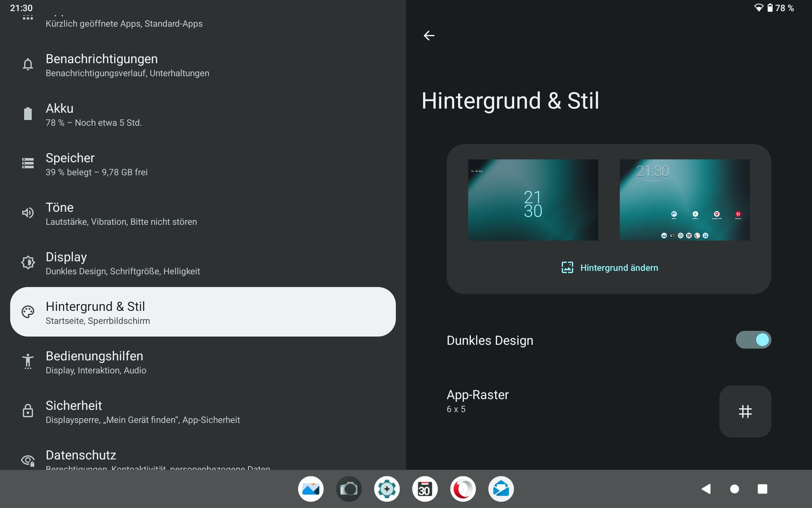Toggle the Dunkles Design switch
The image size is (812, 508).
tap(753, 340)
